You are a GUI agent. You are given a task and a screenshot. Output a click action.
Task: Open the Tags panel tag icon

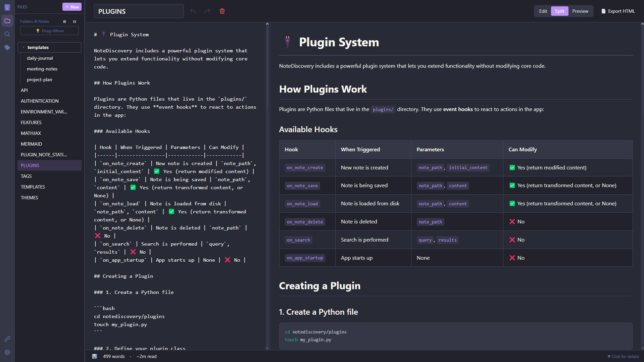pyautogui.click(x=7, y=48)
